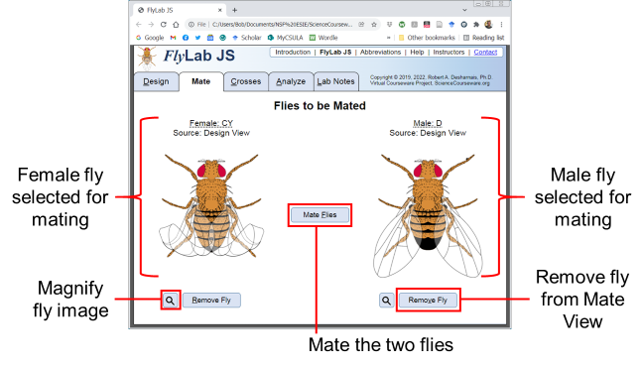The image size is (643, 367).
Task: Open the Gmail bookmark
Action: tap(173, 37)
